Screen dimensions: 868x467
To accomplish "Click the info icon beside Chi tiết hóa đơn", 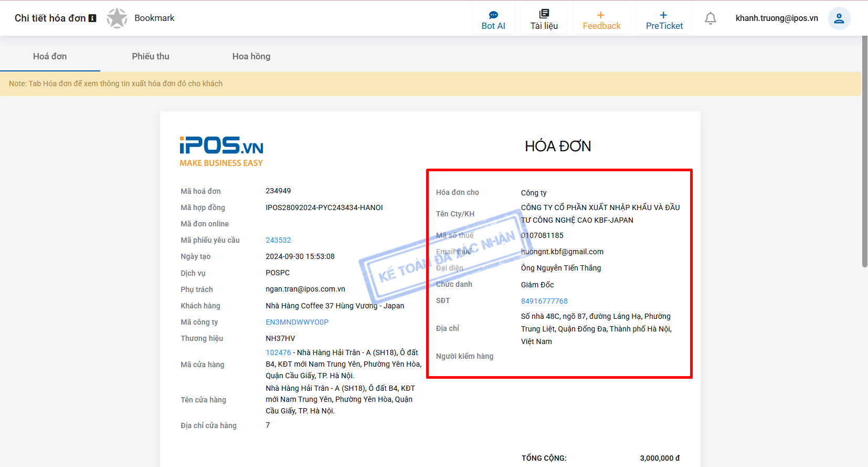I will point(92,18).
